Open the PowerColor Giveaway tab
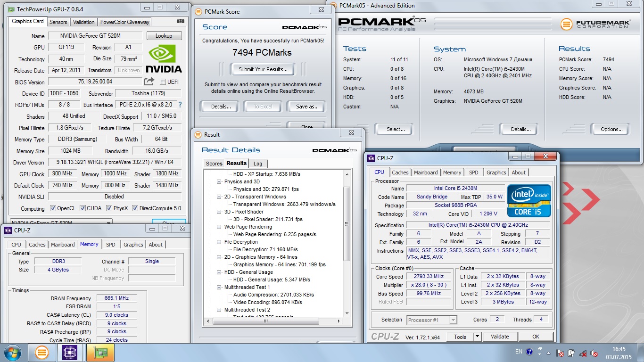Viewport: 644px width, 362px height. (124, 22)
